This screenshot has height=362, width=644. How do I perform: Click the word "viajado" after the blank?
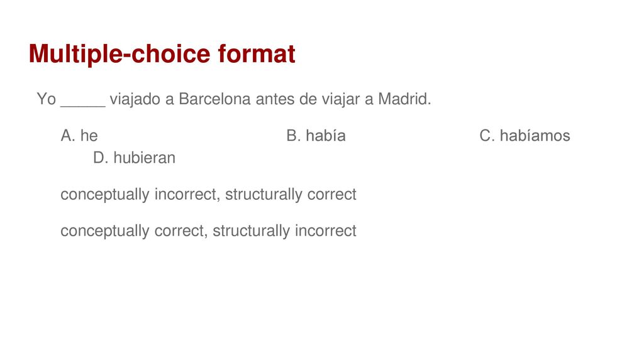pos(135,100)
